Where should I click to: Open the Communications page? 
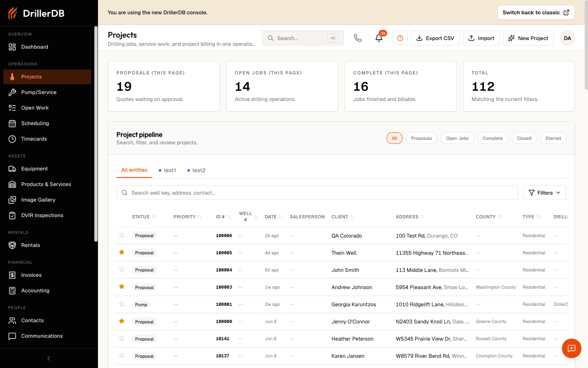(x=47, y=336)
